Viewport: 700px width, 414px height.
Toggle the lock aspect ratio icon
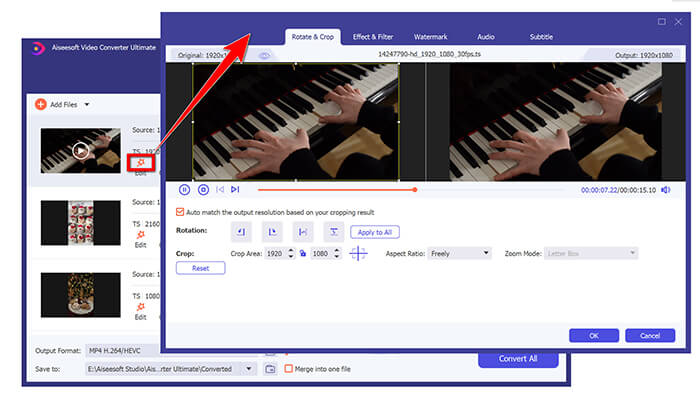pyautogui.click(x=303, y=254)
